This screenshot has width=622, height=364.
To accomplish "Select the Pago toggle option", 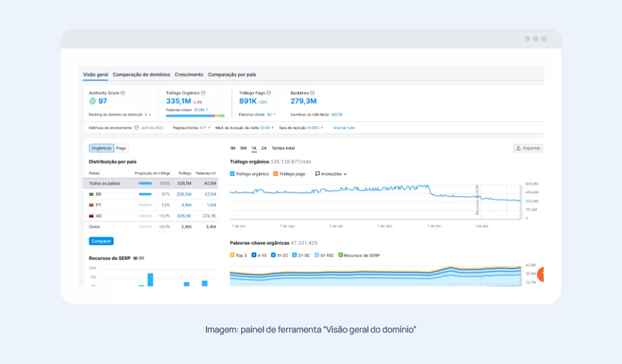I will [x=121, y=148].
